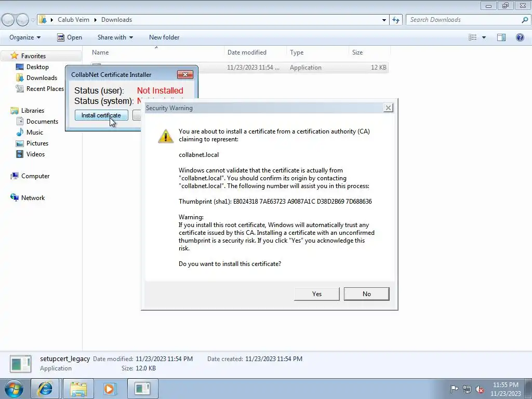Select Computer in navigation pane
The width and height of the screenshot is (532, 399).
35,176
